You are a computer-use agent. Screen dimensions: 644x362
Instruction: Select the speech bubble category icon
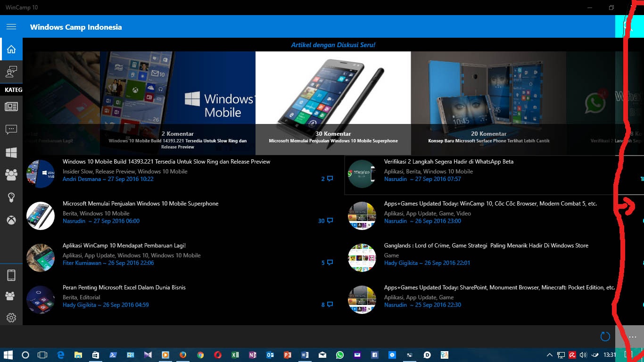click(x=11, y=129)
